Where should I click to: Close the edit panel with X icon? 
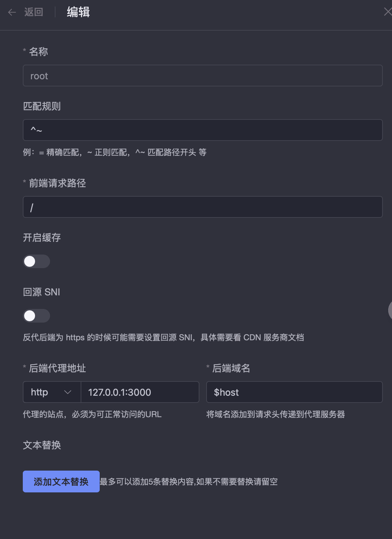pyautogui.click(x=388, y=12)
